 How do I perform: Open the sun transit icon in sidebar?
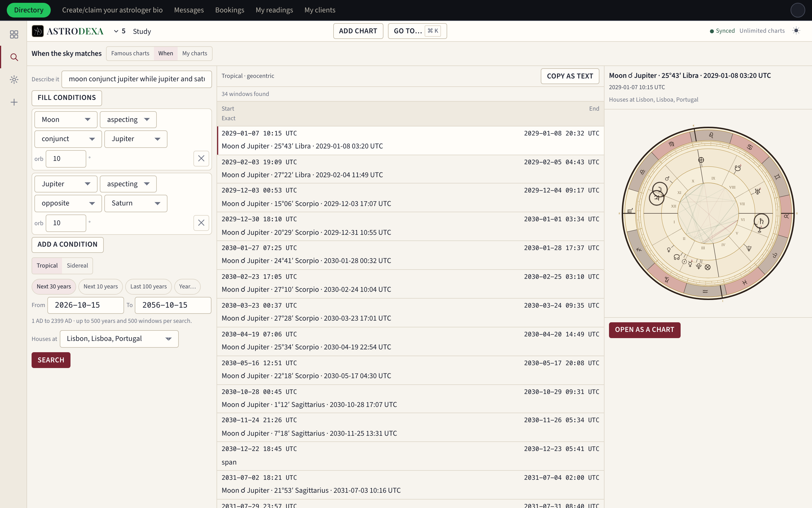click(14, 80)
